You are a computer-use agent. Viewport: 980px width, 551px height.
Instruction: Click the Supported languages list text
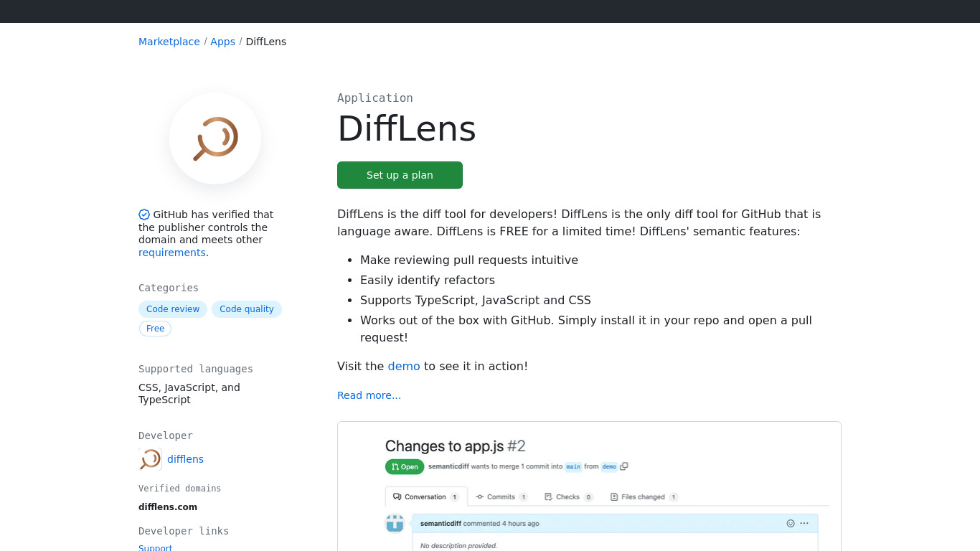pyautogui.click(x=189, y=393)
